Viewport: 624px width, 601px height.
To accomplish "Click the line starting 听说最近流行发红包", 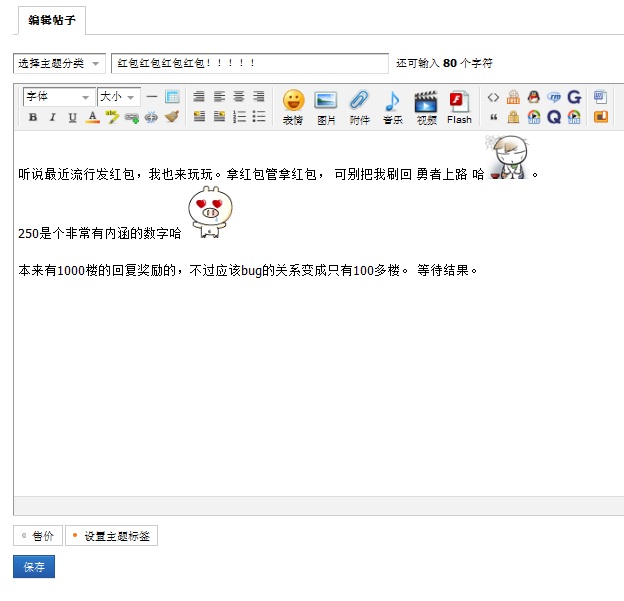I will coord(279,174).
